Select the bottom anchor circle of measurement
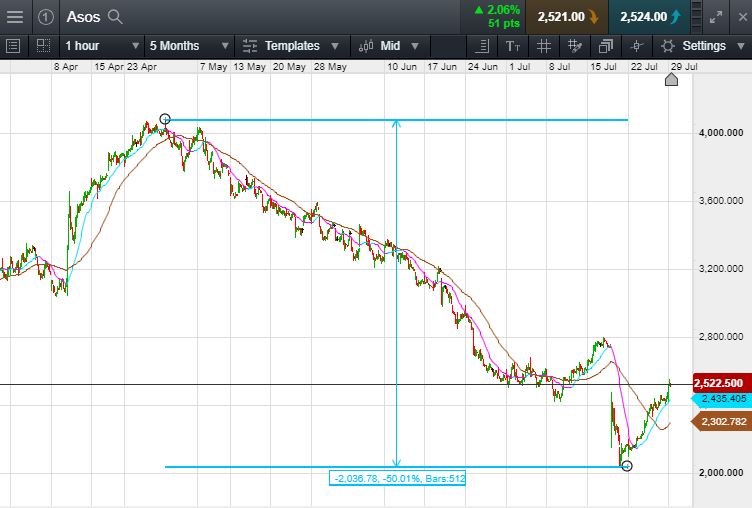 [x=627, y=466]
